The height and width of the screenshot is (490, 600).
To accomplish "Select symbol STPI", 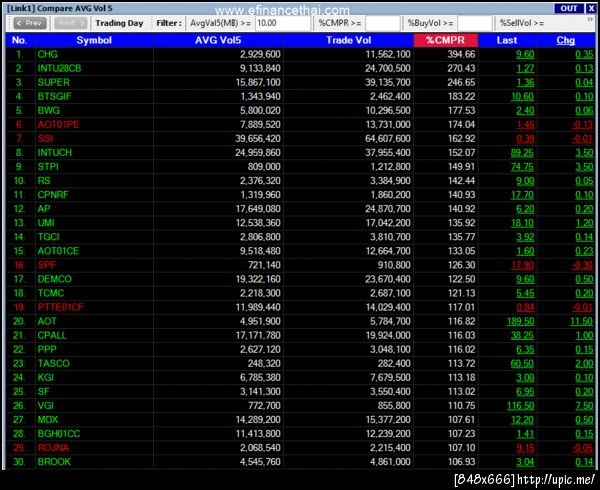I will tap(48, 167).
